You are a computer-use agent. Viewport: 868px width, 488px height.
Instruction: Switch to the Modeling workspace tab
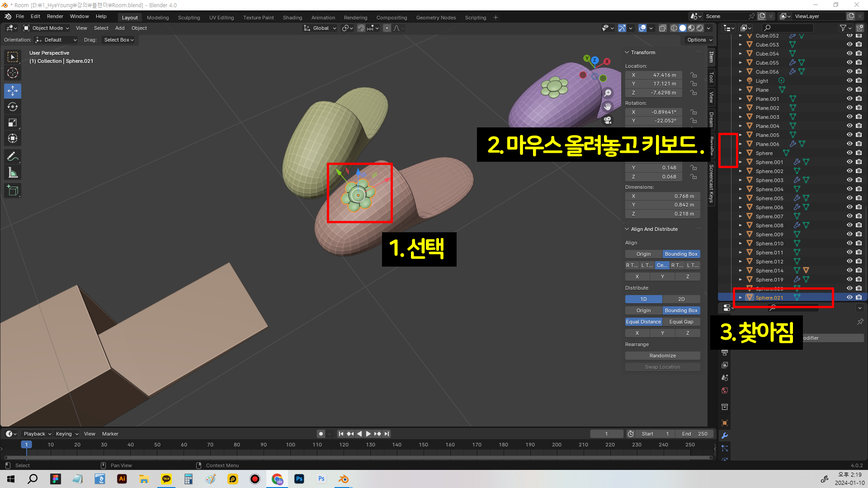(x=158, y=18)
